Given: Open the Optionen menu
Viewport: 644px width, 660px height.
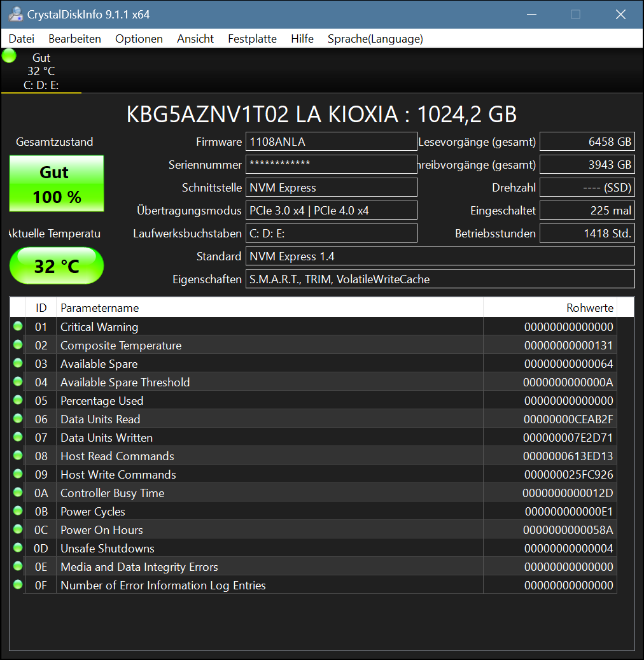Looking at the screenshot, I should tap(139, 39).
